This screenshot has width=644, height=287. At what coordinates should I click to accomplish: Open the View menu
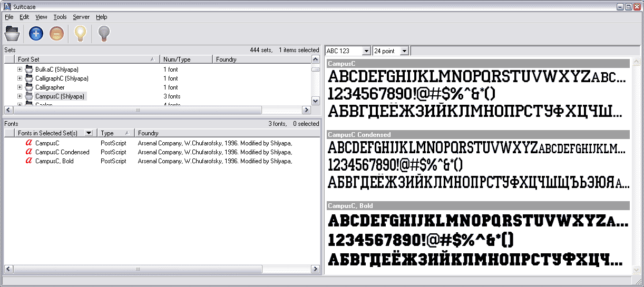pyautogui.click(x=41, y=17)
